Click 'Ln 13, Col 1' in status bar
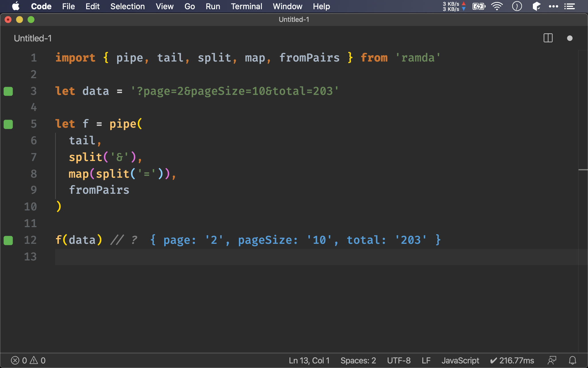Viewport: 588px width, 368px height. point(309,361)
